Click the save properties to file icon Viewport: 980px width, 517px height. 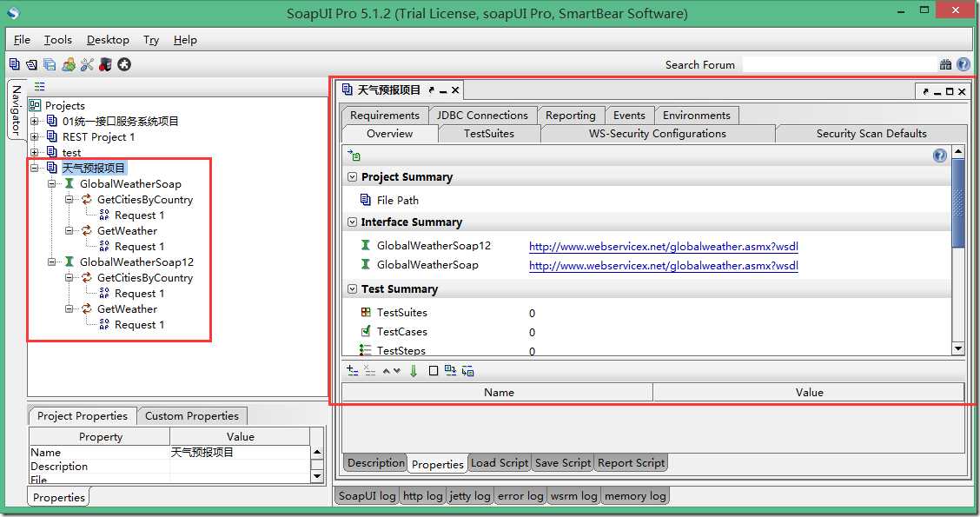point(468,371)
